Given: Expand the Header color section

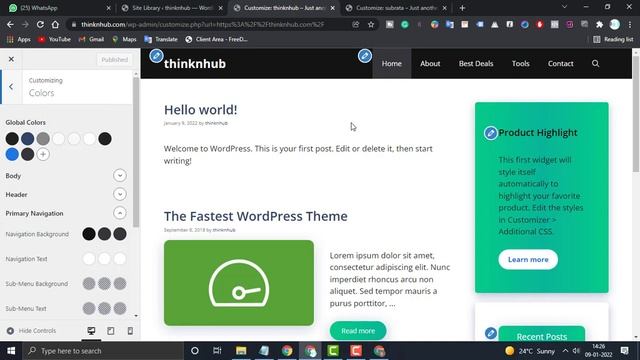Looking at the screenshot, I should coord(120,194).
